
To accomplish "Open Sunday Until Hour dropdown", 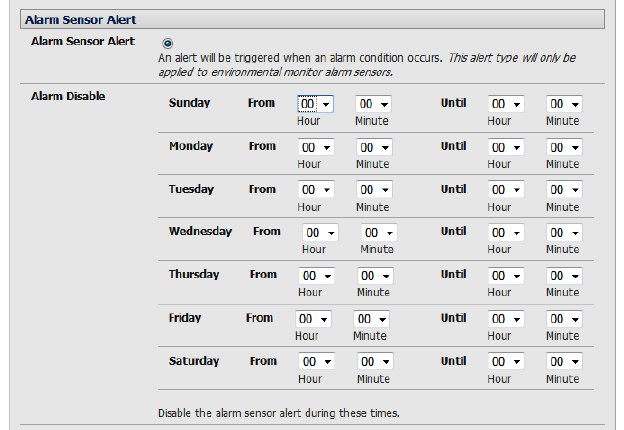I will (x=506, y=104).
